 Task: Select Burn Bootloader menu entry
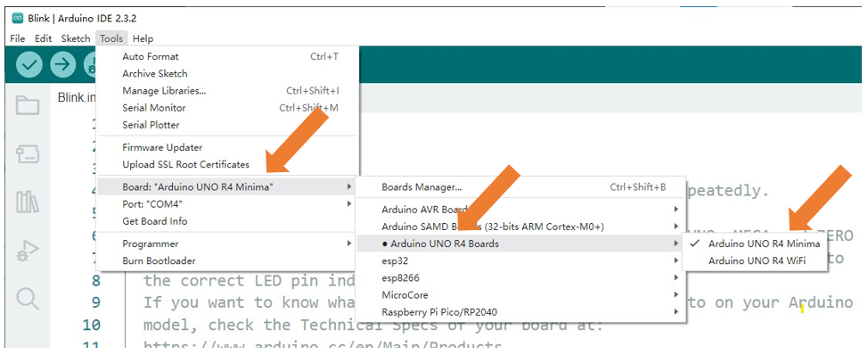coord(227,260)
